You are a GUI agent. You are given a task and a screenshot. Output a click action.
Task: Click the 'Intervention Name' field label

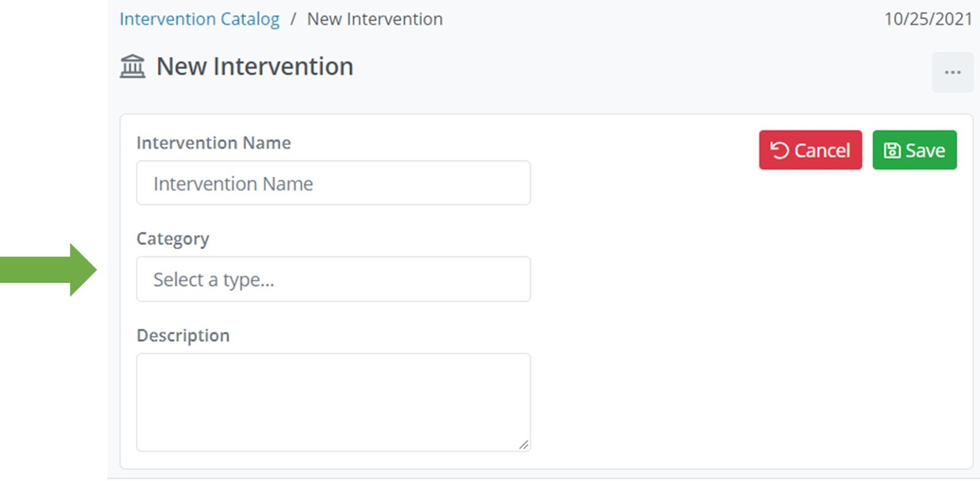point(213,143)
